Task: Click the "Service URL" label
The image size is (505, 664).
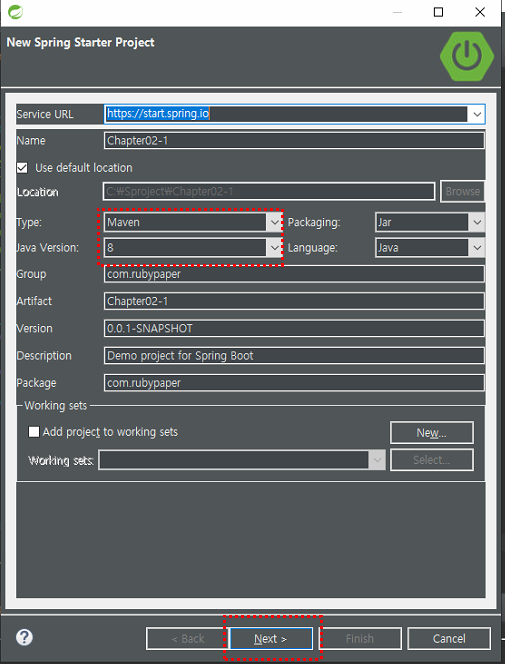Action: coord(45,114)
